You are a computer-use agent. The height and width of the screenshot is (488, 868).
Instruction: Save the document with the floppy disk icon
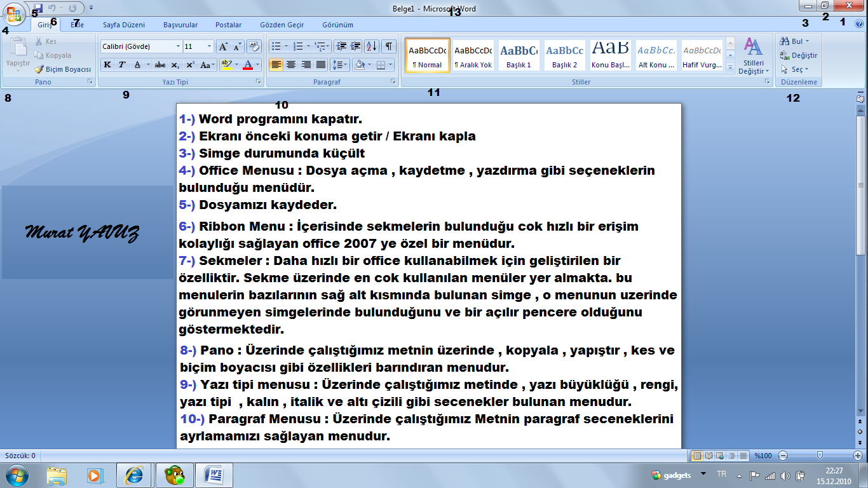(38, 8)
